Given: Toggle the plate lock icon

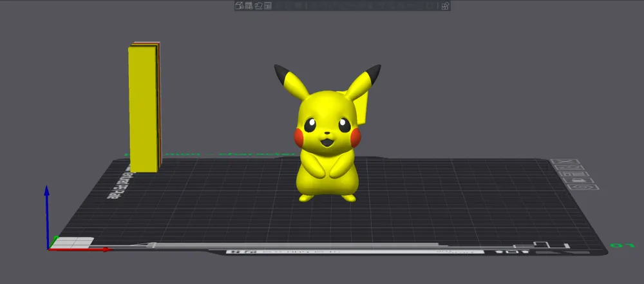Looking at the screenshot, I should (579, 180).
